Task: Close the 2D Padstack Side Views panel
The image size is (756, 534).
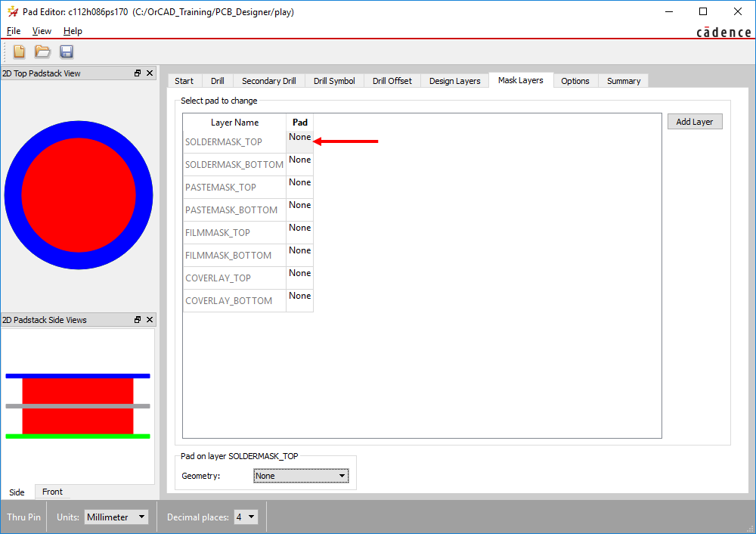Action: pyautogui.click(x=150, y=320)
